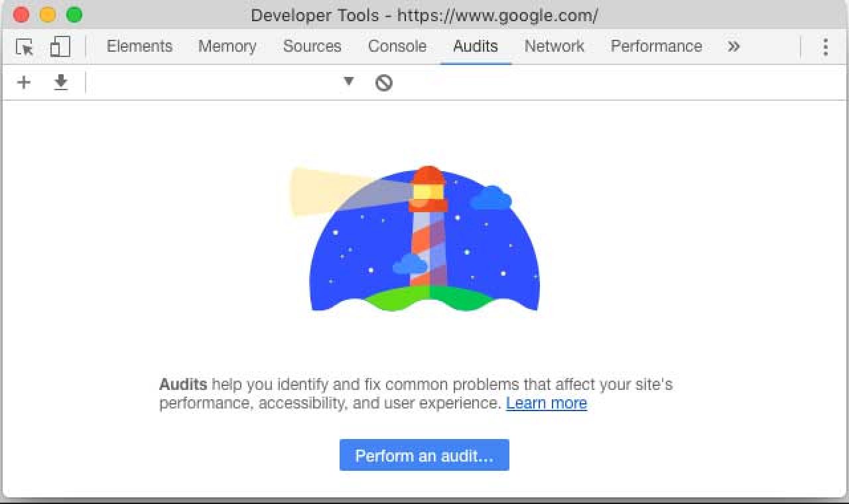Follow the Learn more link
The width and height of the screenshot is (849, 504).
547,403
